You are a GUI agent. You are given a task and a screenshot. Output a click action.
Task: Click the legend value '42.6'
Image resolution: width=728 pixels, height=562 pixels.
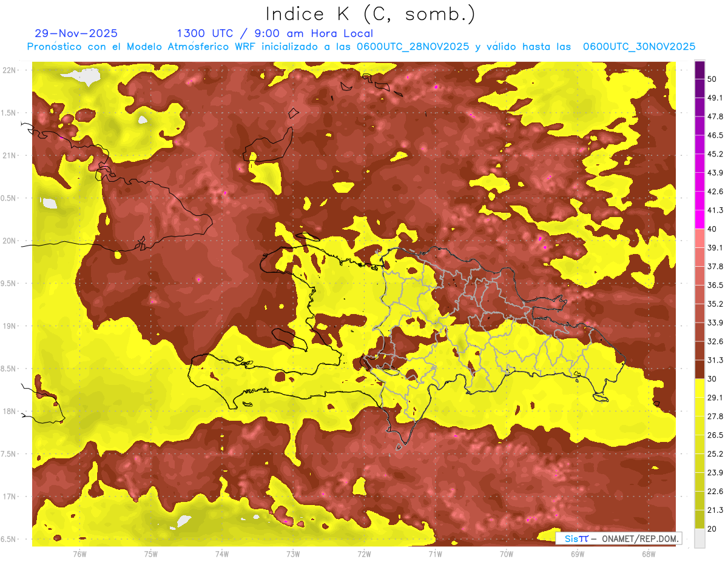pyautogui.click(x=715, y=192)
